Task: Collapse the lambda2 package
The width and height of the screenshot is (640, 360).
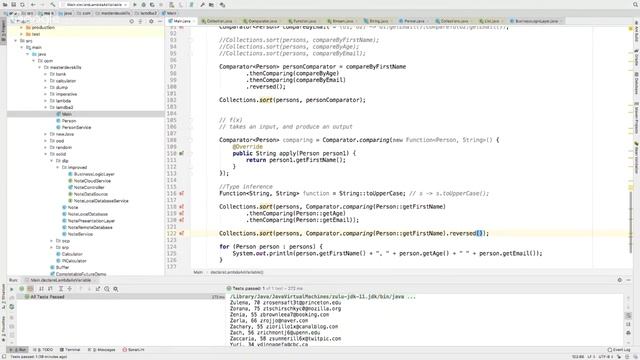Action: (46, 107)
